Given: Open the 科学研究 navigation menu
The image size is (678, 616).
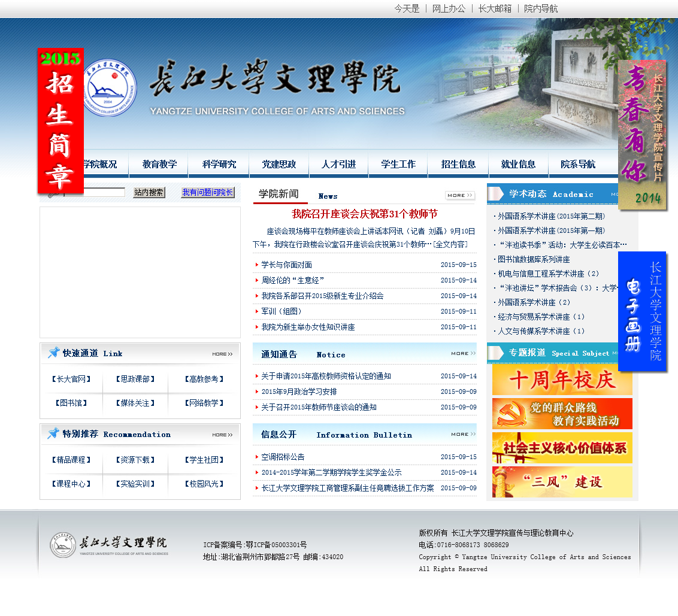Looking at the screenshot, I should [x=219, y=164].
